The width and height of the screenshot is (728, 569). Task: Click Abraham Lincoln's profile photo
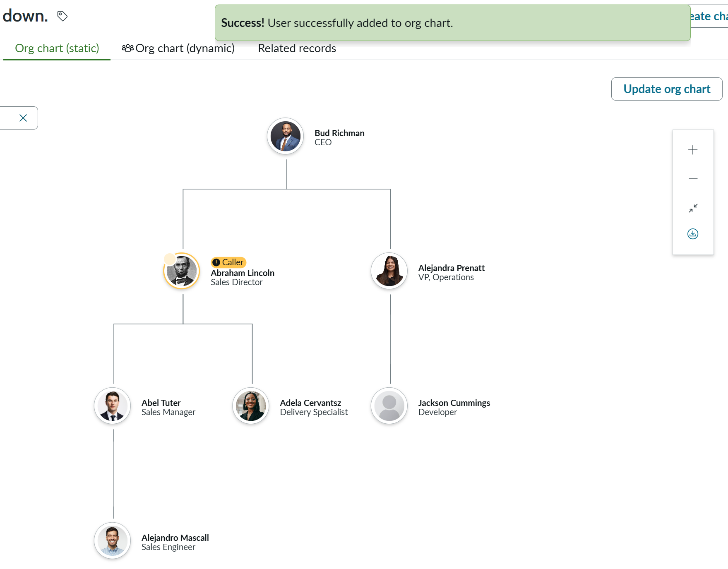tap(181, 271)
